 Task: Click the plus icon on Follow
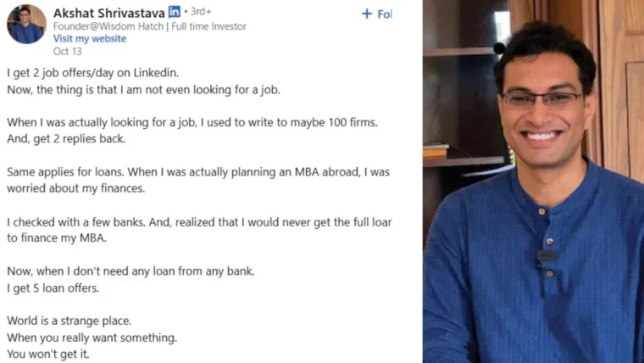pyautogui.click(x=366, y=14)
